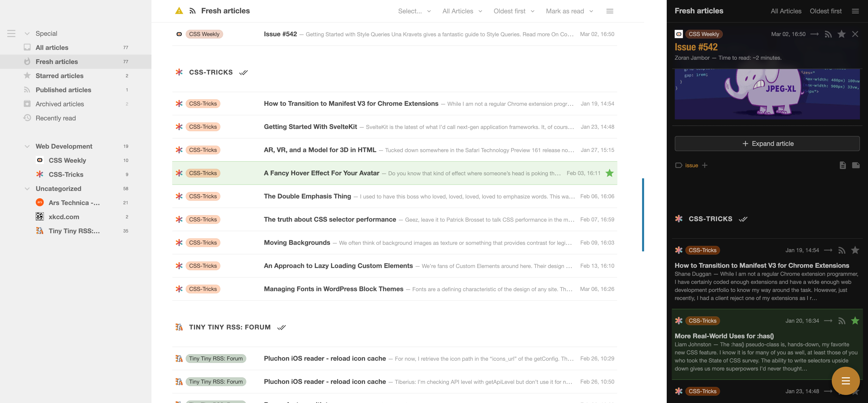Open hamburger menu in light header
Image resolution: width=868 pixels, height=403 pixels.
(610, 11)
